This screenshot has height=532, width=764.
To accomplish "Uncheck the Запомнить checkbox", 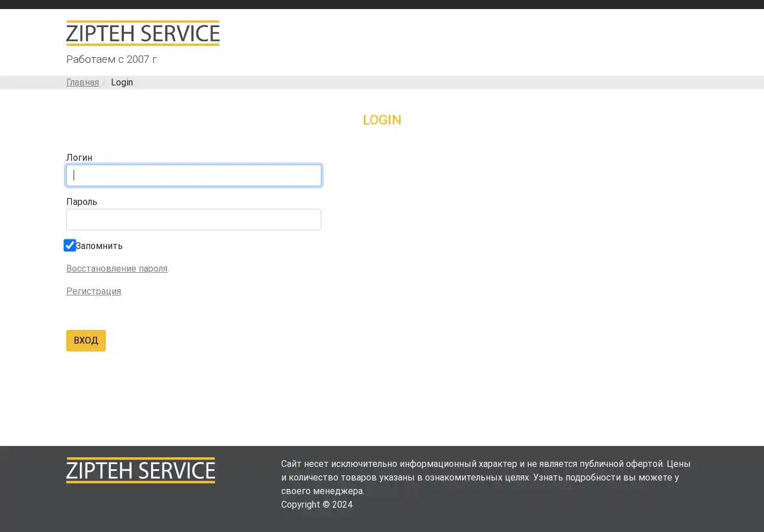I will pos(70,245).
